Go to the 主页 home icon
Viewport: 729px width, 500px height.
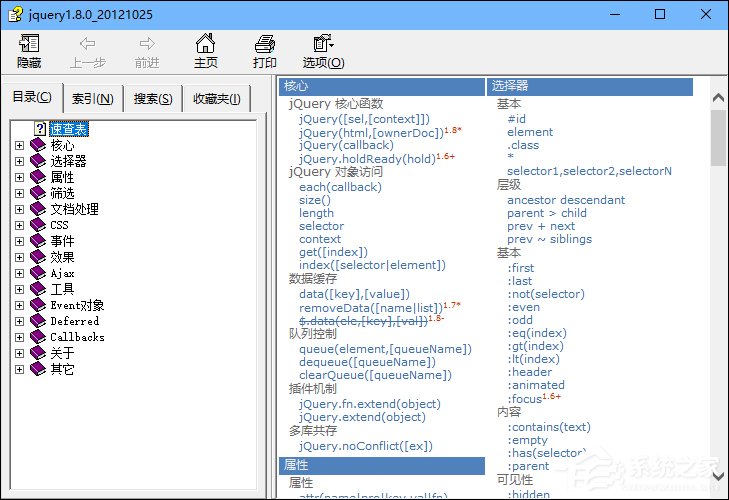(205, 43)
